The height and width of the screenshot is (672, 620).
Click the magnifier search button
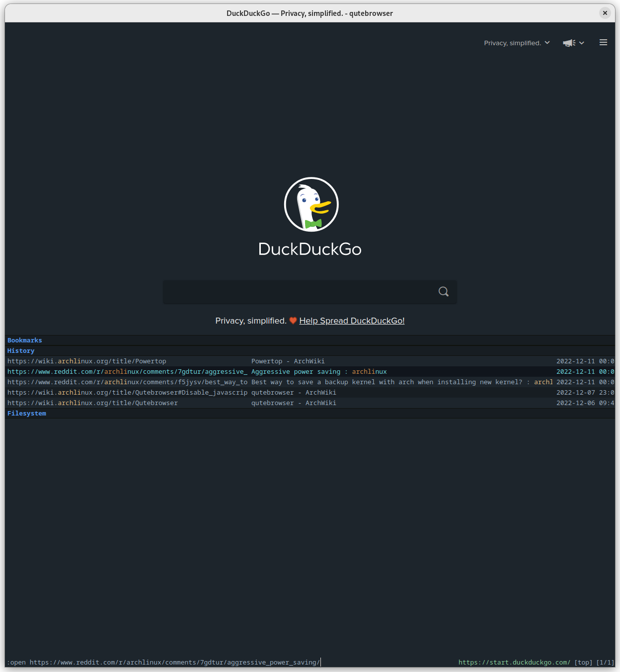tap(444, 292)
